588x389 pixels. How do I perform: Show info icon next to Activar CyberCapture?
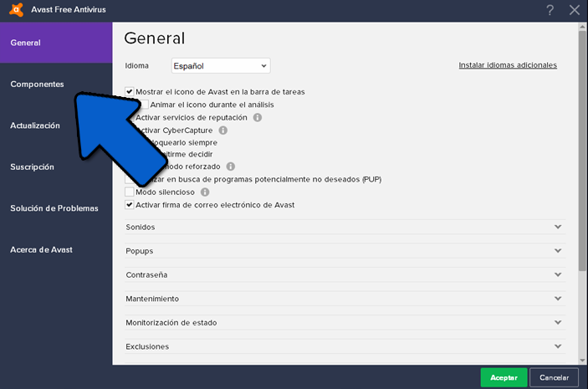(222, 131)
